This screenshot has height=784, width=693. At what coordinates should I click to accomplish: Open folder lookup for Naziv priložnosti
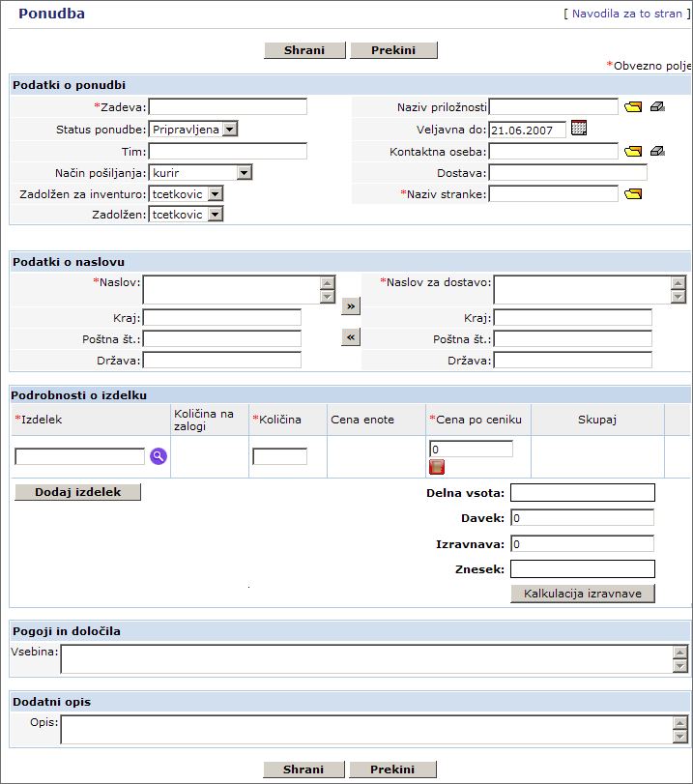pyautogui.click(x=633, y=107)
